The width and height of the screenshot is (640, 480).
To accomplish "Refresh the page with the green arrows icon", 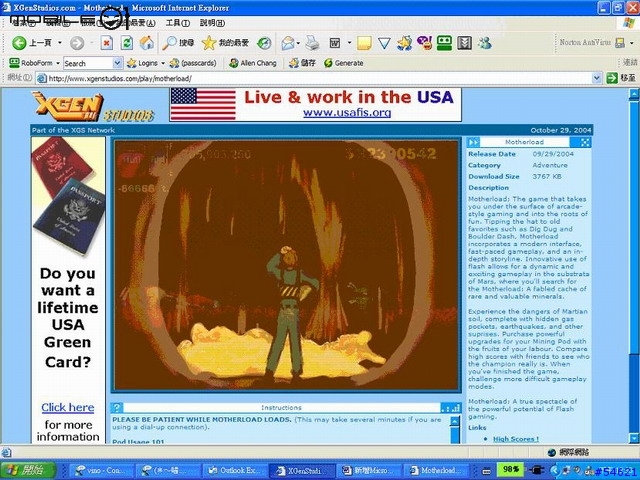I will click(x=127, y=43).
